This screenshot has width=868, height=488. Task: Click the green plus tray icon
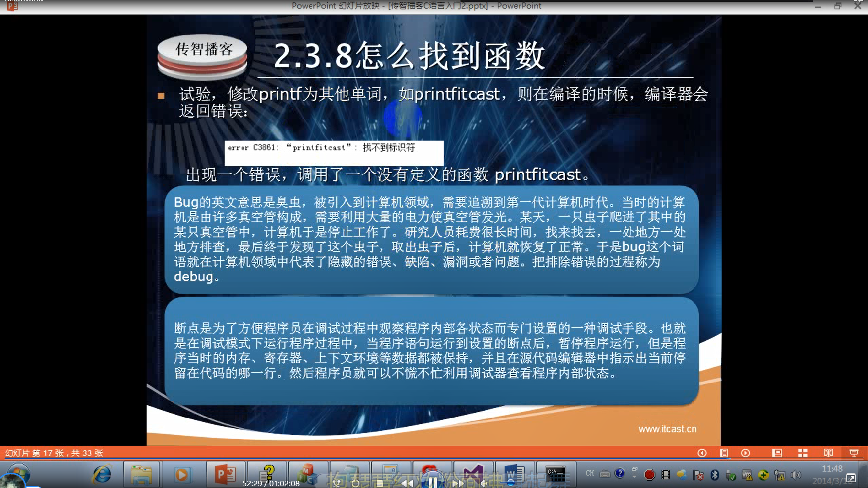pos(763,475)
